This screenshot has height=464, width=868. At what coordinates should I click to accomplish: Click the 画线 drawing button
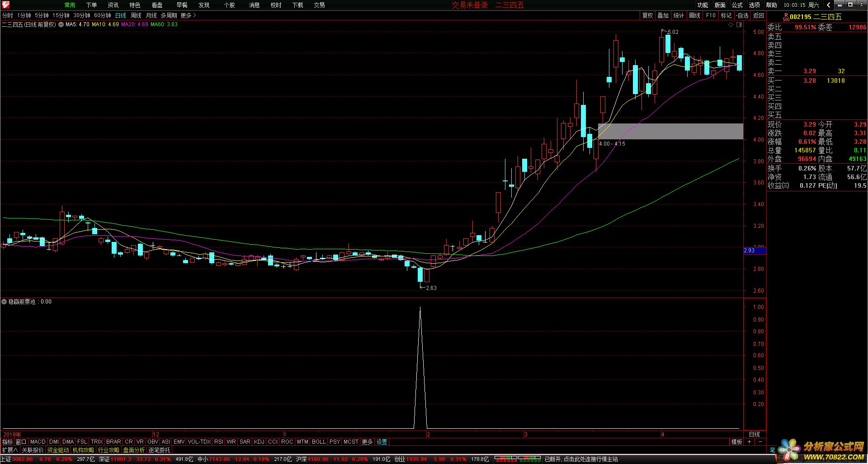pos(694,15)
